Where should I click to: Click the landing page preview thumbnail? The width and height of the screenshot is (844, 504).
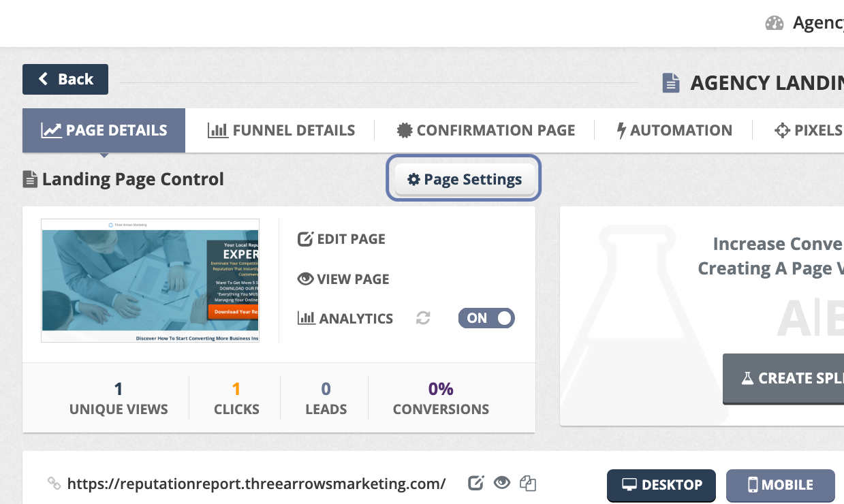150,281
